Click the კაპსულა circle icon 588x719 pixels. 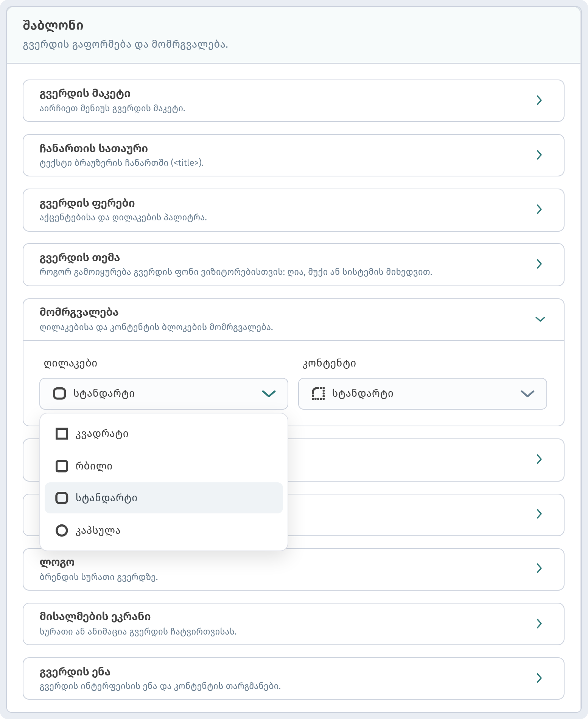point(62,530)
